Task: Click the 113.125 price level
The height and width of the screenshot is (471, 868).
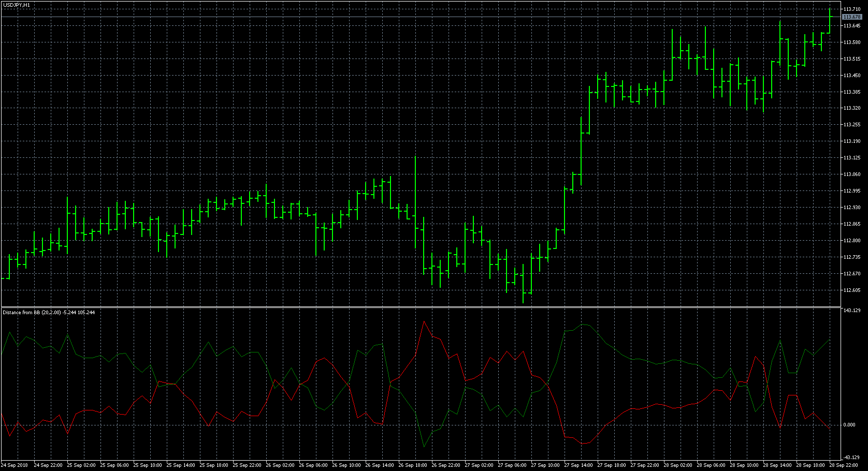Action: [x=852, y=158]
